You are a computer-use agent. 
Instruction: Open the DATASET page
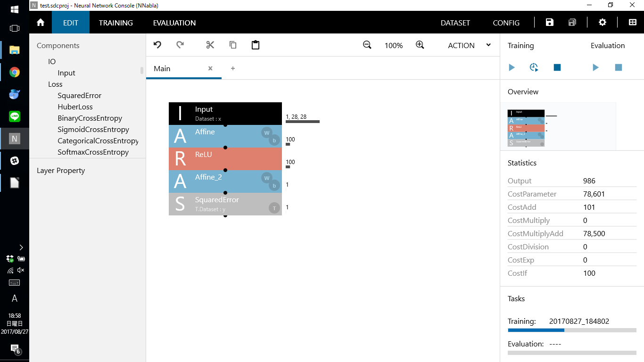[x=455, y=23]
